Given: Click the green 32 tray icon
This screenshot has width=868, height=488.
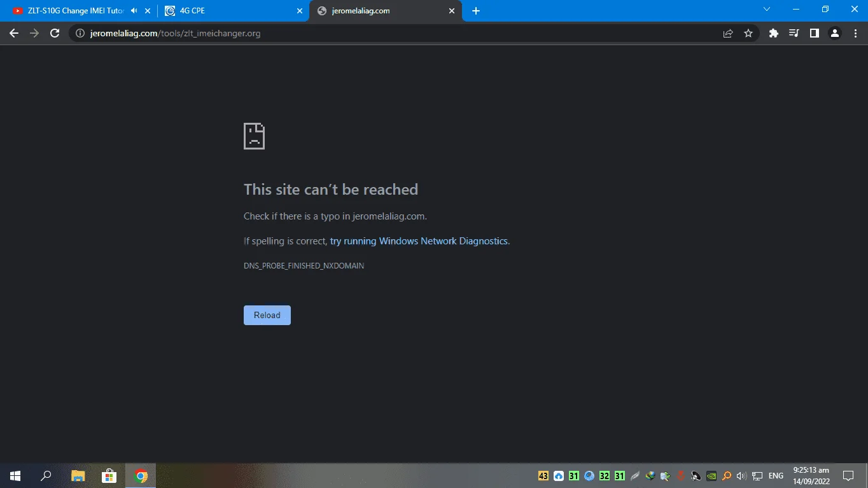Looking at the screenshot, I should click(605, 476).
